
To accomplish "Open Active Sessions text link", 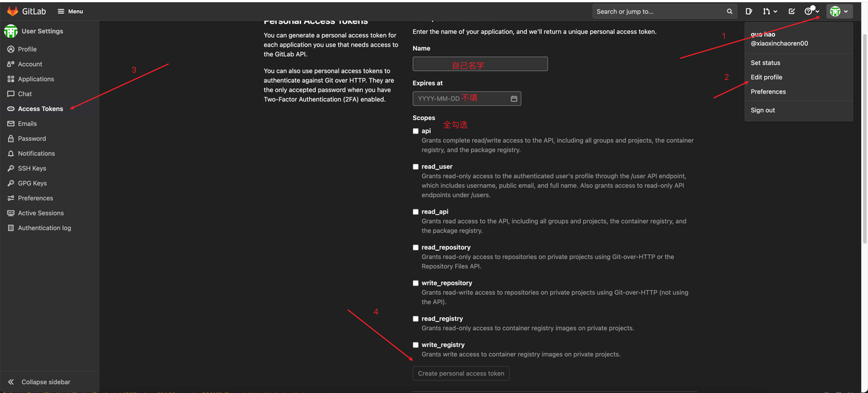I will (41, 213).
